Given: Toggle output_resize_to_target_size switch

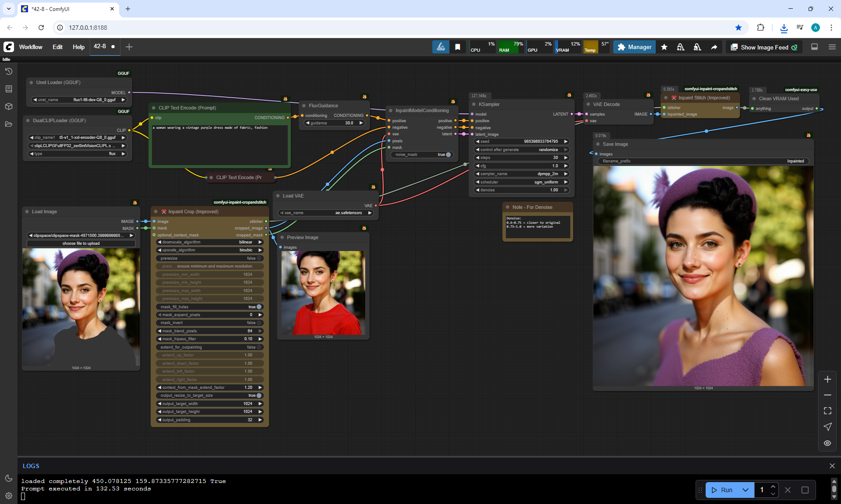Looking at the screenshot, I should (258, 395).
